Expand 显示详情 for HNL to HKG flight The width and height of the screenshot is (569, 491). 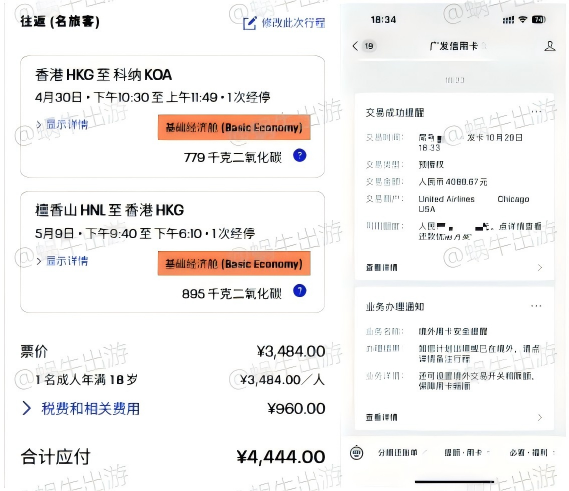point(62,261)
